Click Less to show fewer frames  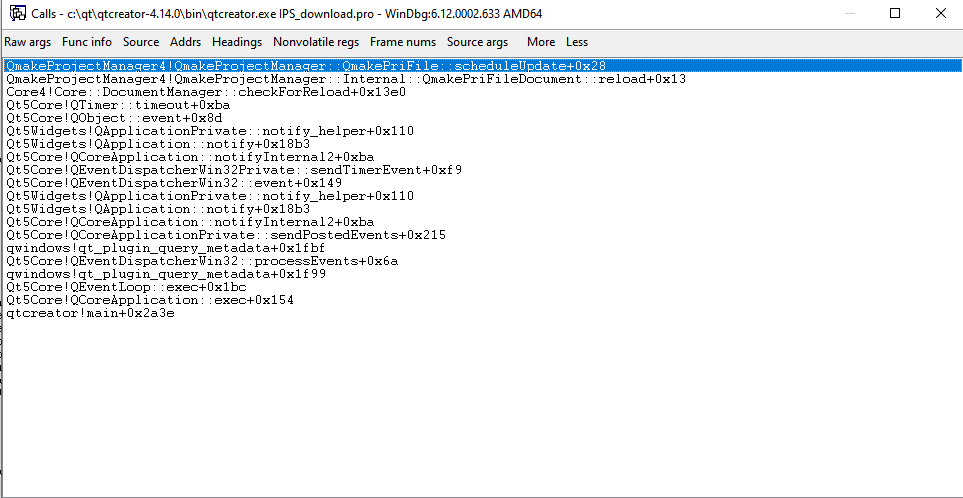click(577, 42)
